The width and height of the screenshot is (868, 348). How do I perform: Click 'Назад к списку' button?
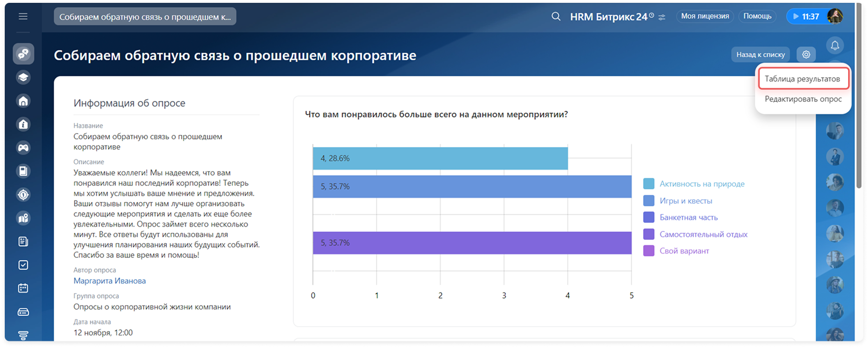point(760,55)
